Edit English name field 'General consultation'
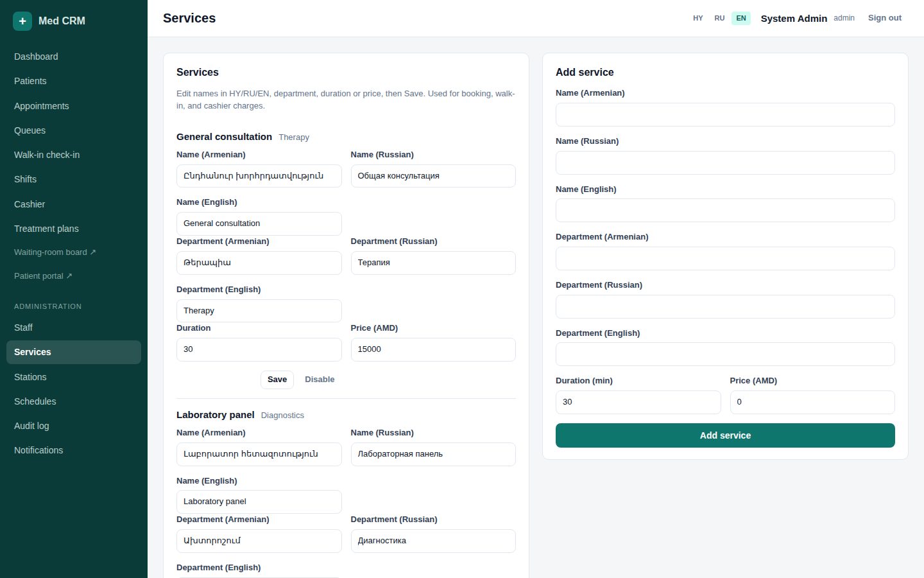This screenshot has width=924, height=578. point(259,223)
